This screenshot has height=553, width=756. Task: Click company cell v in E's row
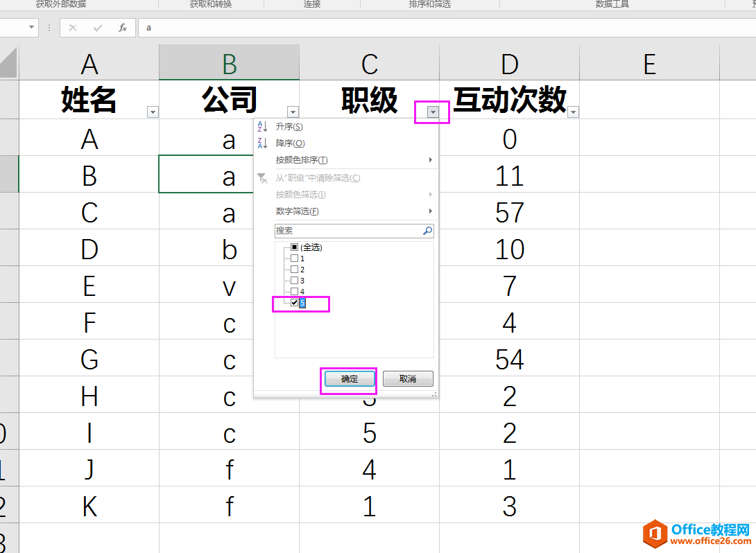[207, 285]
